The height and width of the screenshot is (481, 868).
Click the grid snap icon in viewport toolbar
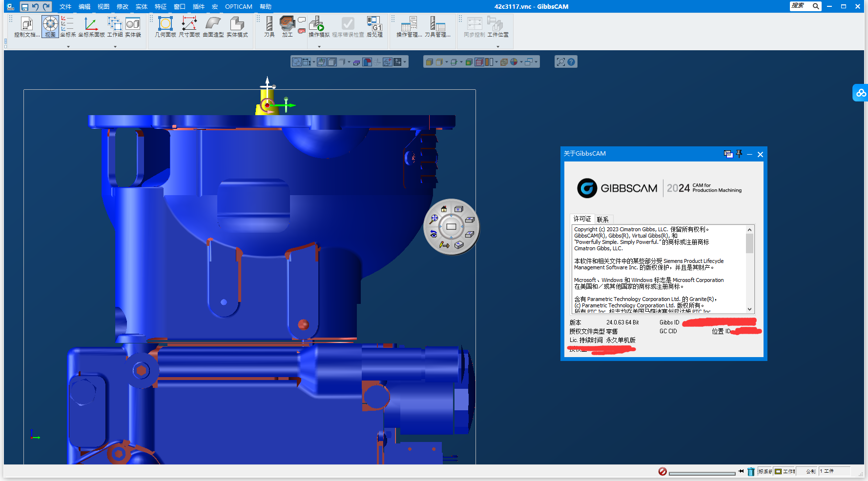tap(397, 62)
